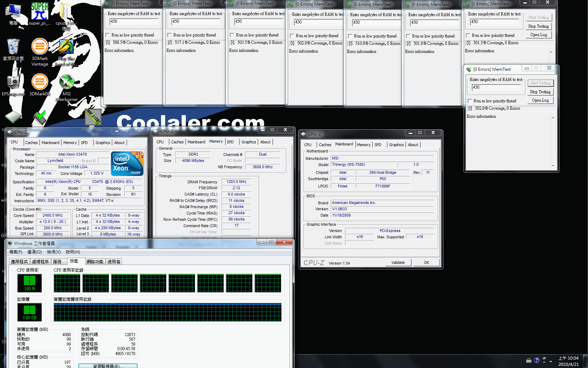Enable low priority in the 503.5% coverage MemTest

tap(232, 35)
